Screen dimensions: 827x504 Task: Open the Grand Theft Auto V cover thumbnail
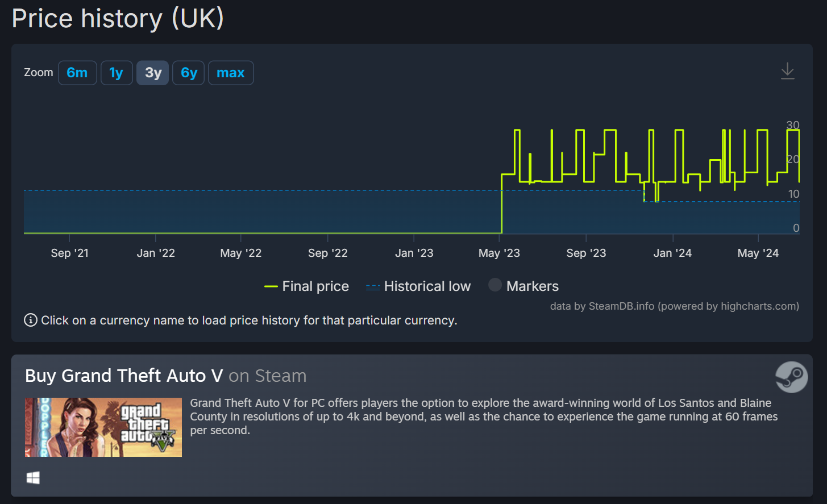click(103, 427)
